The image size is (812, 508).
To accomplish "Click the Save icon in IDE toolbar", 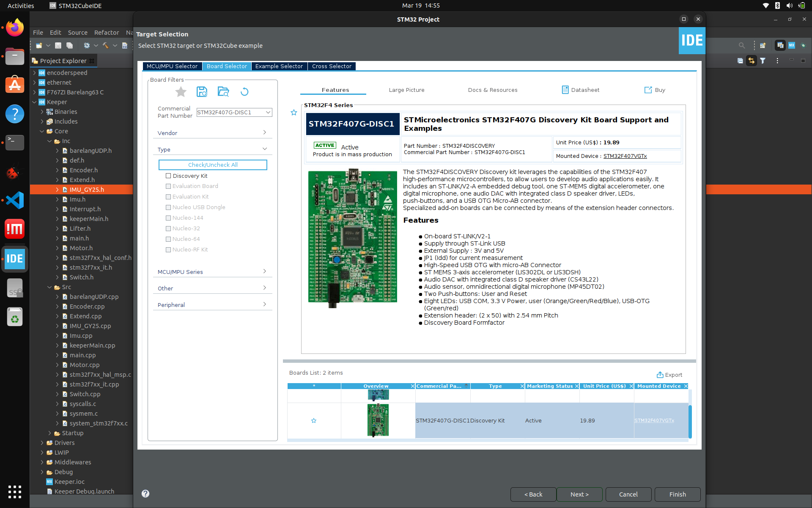I will (58, 45).
